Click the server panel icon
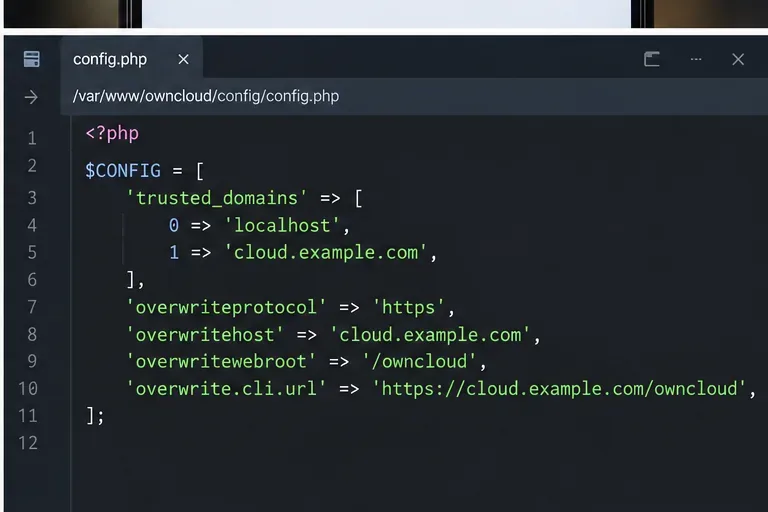768x512 pixels. coord(32,59)
